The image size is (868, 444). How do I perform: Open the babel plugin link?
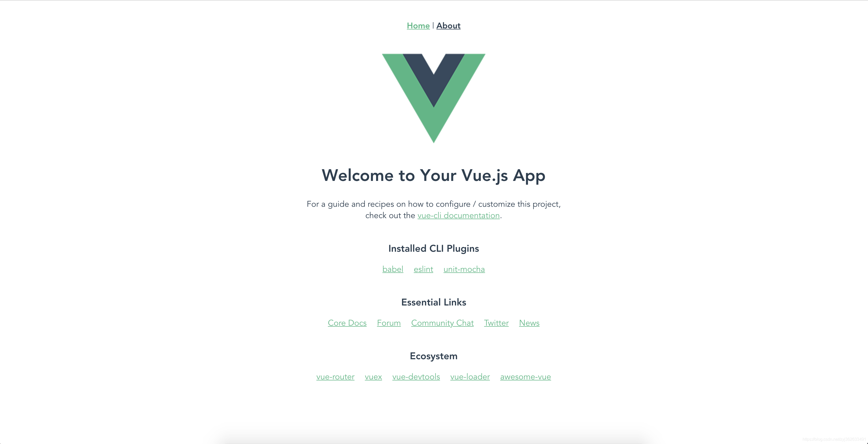click(392, 269)
